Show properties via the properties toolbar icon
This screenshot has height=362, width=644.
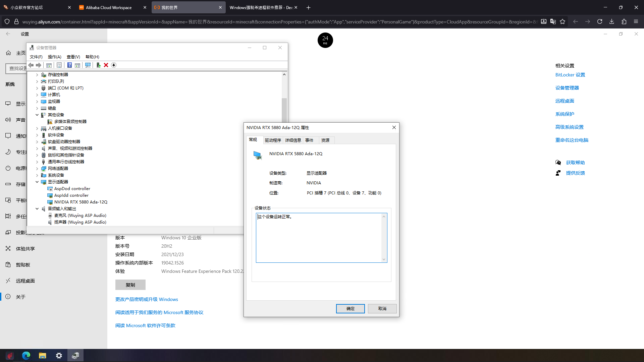click(x=59, y=65)
